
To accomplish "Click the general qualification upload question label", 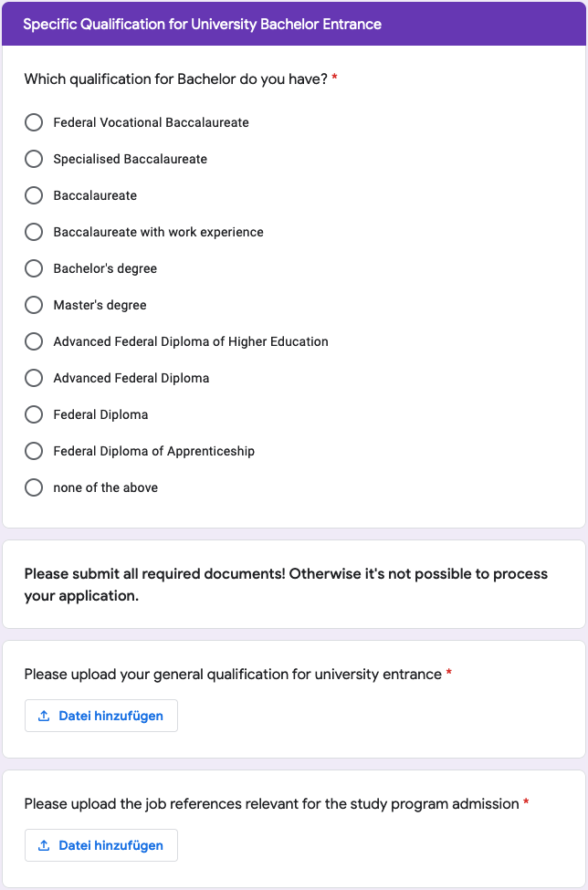I will pyautogui.click(x=233, y=675).
